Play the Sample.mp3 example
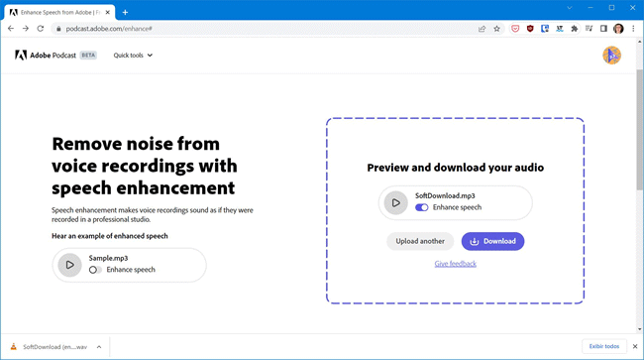The height and width of the screenshot is (360, 644). [x=69, y=265]
